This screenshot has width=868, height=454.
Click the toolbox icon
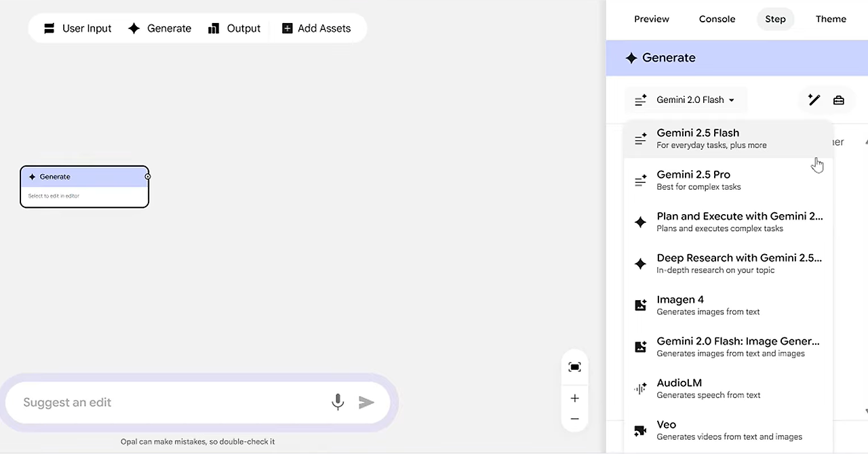(839, 100)
